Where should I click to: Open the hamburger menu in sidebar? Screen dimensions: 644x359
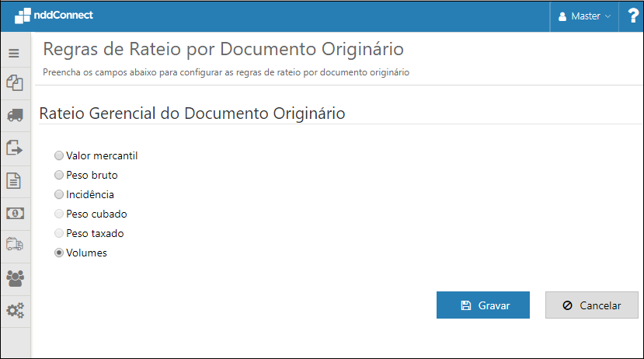[14, 53]
